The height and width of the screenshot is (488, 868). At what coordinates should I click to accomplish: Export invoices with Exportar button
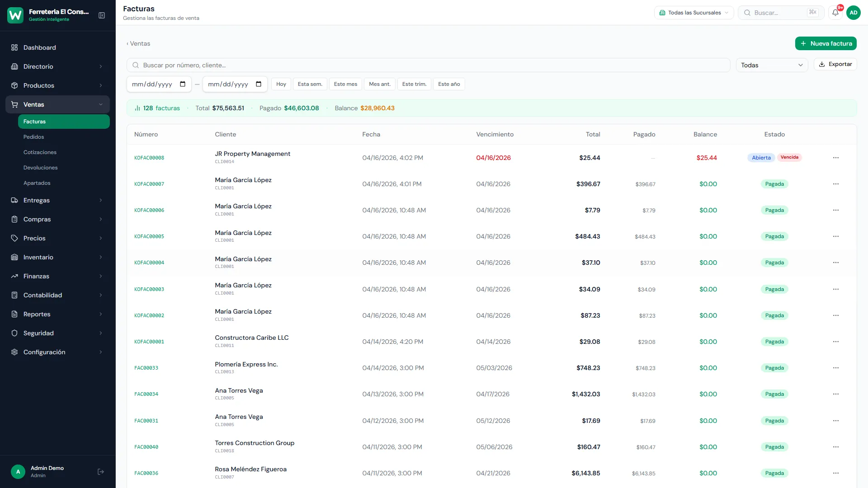pyautogui.click(x=835, y=64)
